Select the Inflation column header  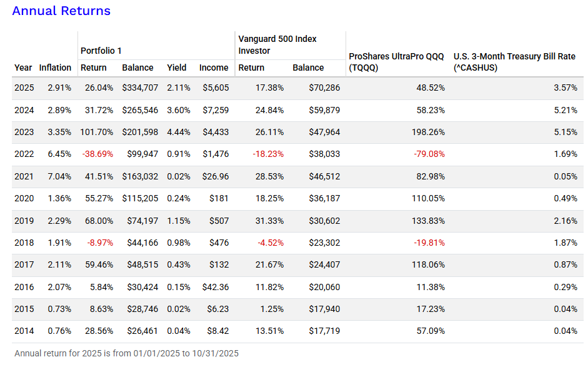click(x=55, y=68)
